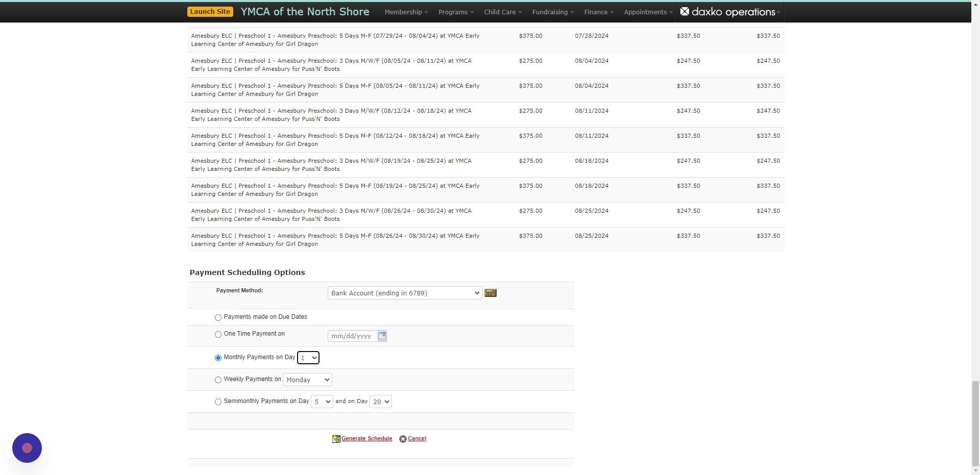The image size is (980, 475).
Task: Click the Launch Site button
Action: [210, 12]
